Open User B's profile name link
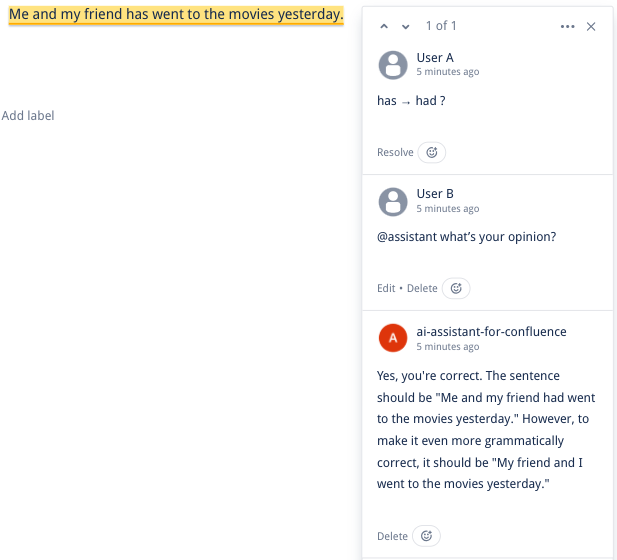Screen dimensions: 617x560 [435, 194]
